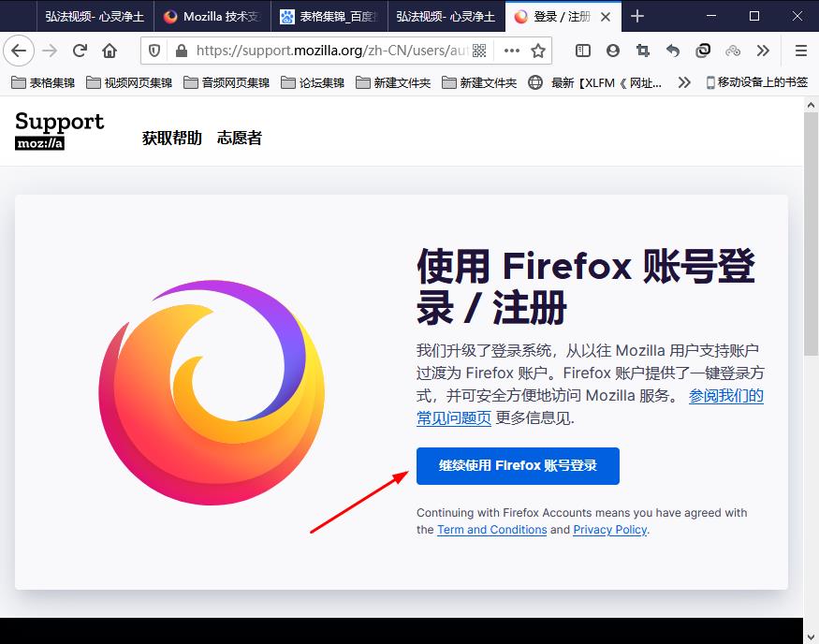Open the Privacy Policy link

(x=610, y=530)
